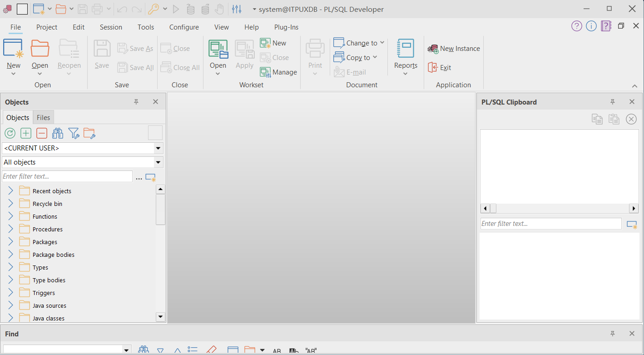The image size is (644, 355).
Task: Click the Change to document icon
Action: pos(339,43)
